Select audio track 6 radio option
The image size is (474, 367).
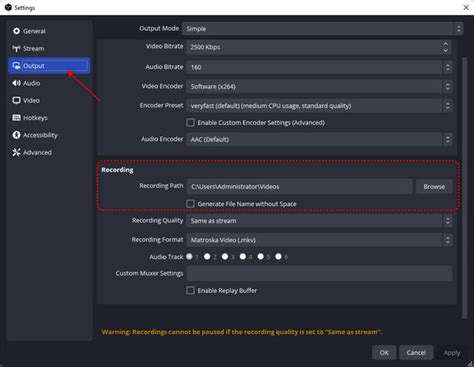pos(279,256)
